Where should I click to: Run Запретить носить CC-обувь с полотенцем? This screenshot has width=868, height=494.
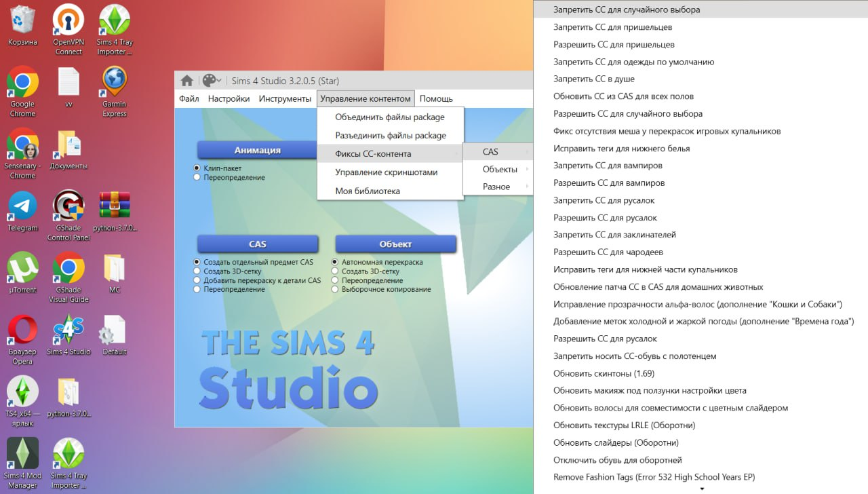(x=701, y=356)
